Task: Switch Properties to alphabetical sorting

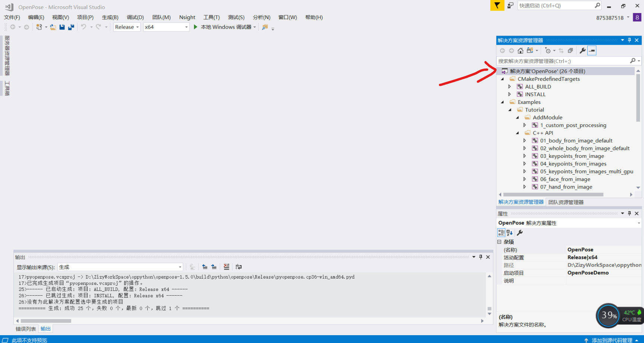Action: pos(509,232)
